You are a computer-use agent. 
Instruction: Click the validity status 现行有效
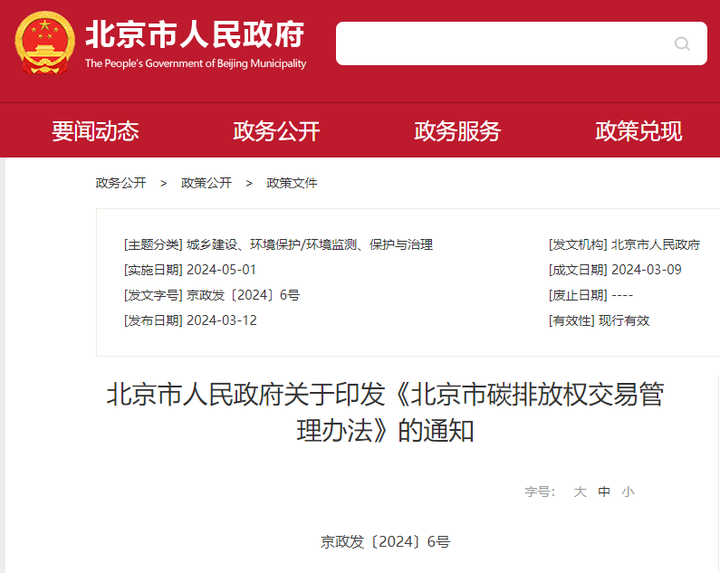(x=624, y=320)
